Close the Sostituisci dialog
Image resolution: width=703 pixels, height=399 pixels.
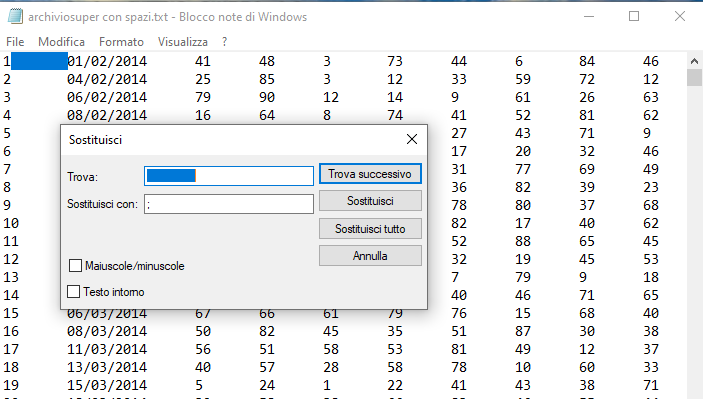tap(412, 139)
